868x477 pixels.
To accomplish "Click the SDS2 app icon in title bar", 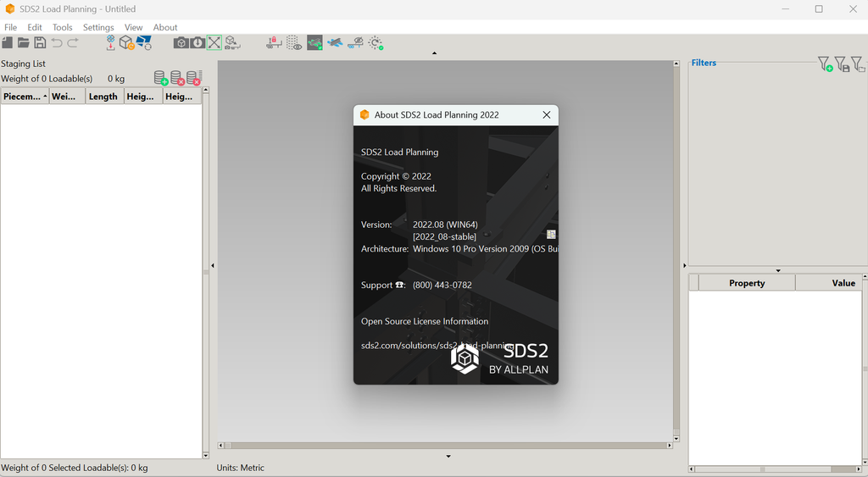I will [9, 8].
